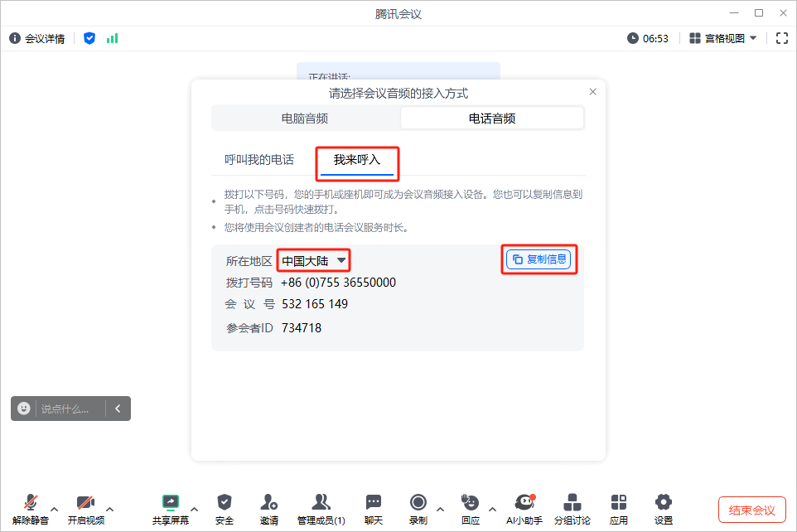Unmute the microphone with 解除静音

[x=31, y=509]
